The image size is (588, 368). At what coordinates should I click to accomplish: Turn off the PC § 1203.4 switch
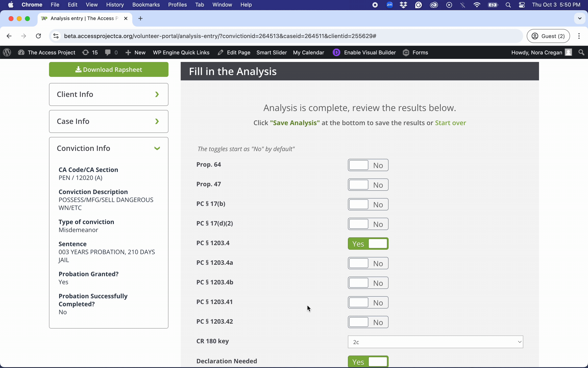tap(368, 244)
